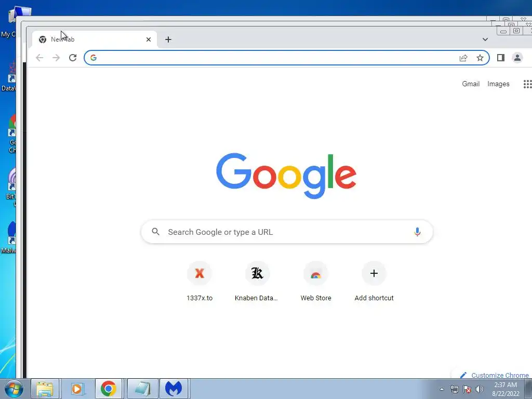Screen dimensions: 532x399
Task: Click the Google logo
Action: pos(286,176)
